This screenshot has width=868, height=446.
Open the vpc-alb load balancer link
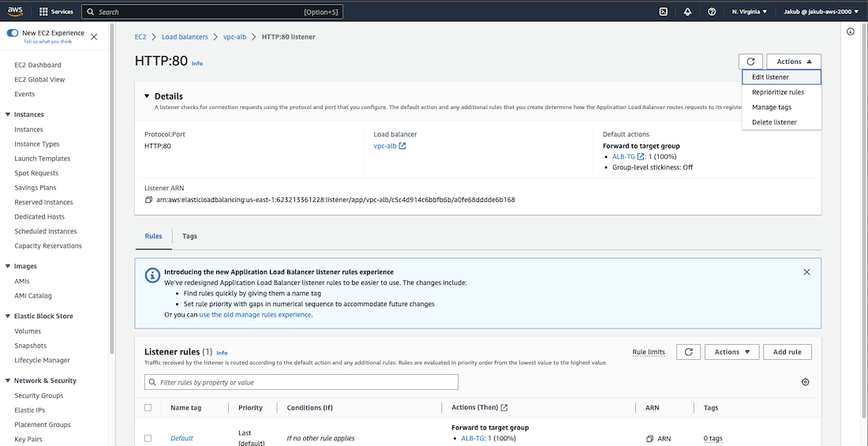tap(384, 146)
